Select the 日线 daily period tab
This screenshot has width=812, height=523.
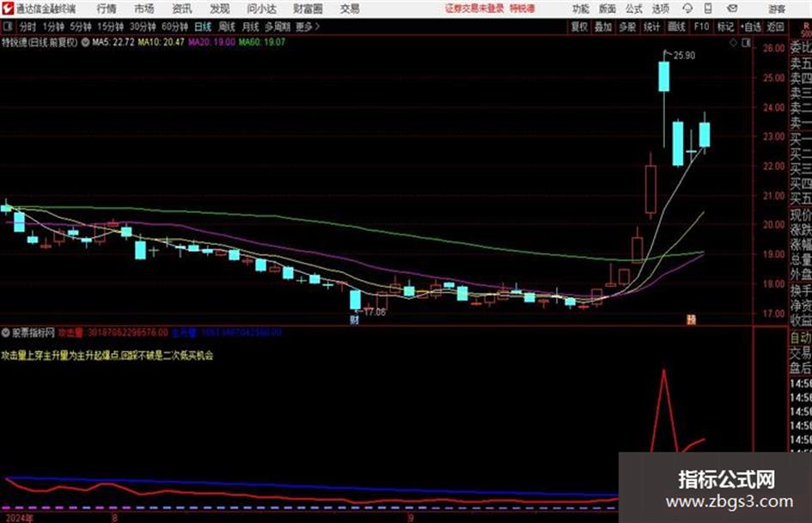(203, 27)
